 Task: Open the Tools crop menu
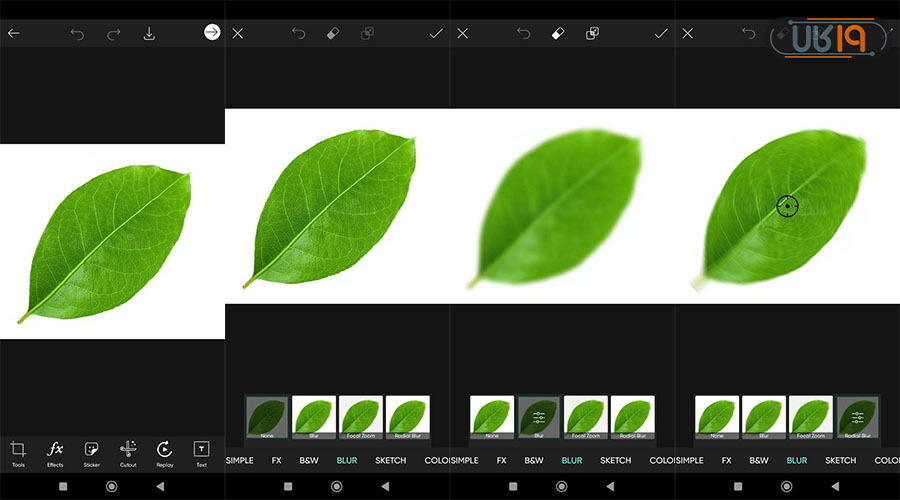pyautogui.click(x=18, y=452)
